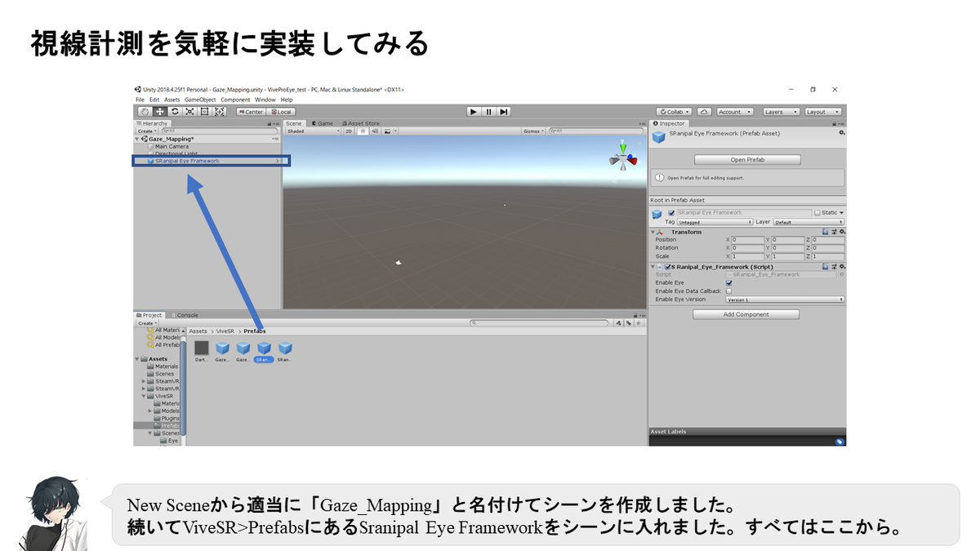Screen dimensions: 980x551
Task: Select the Move tool
Action: 159,112
